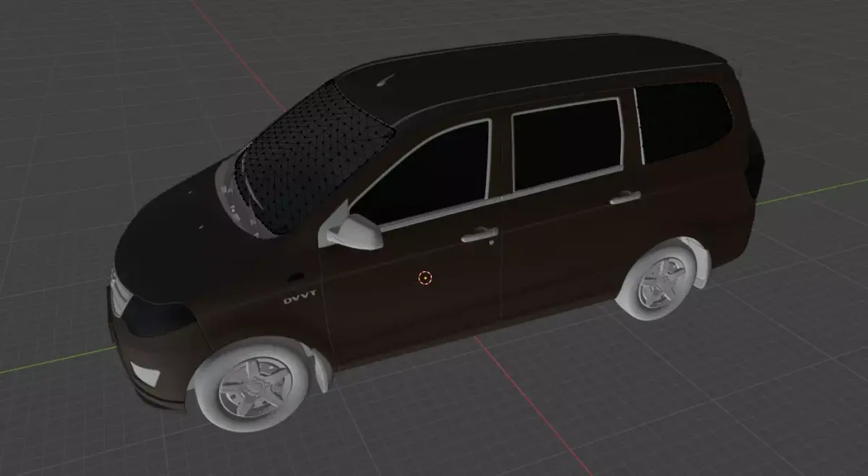
Task: Select the front wheel of the car
Action: coord(253,384)
